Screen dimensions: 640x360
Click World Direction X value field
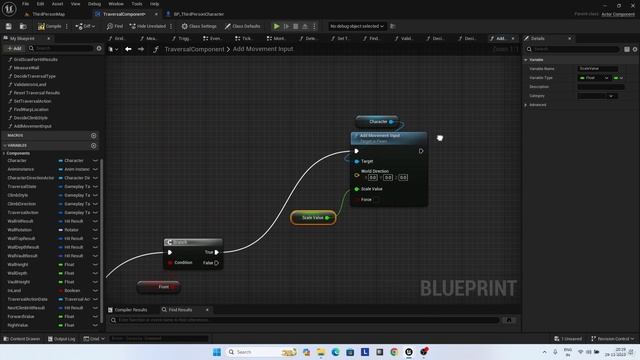(x=373, y=178)
